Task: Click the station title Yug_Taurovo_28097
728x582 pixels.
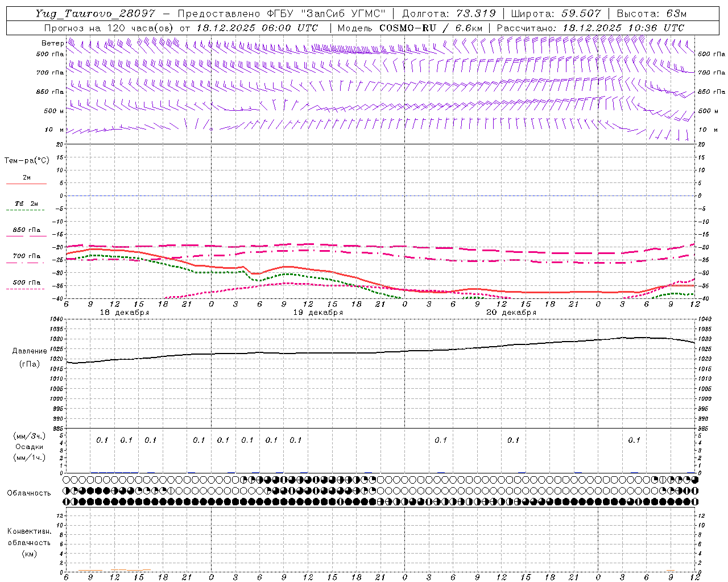Action: pos(95,14)
